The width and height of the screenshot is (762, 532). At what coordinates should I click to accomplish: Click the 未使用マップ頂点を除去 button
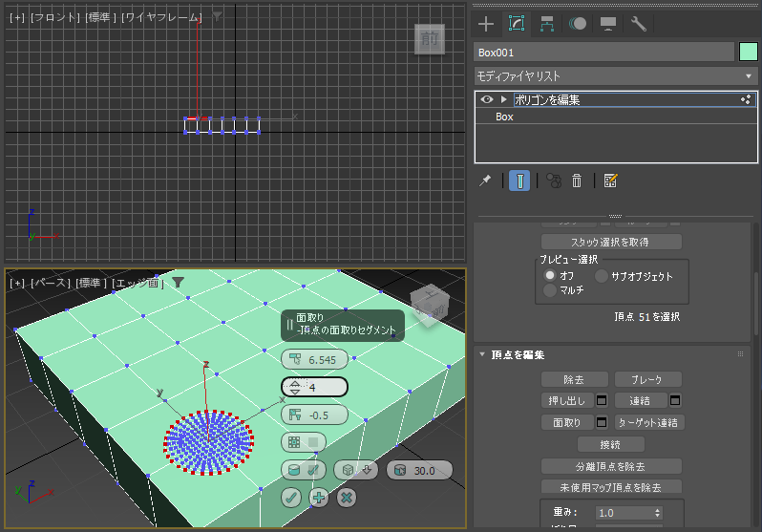pyautogui.click(x=611, y=487)
